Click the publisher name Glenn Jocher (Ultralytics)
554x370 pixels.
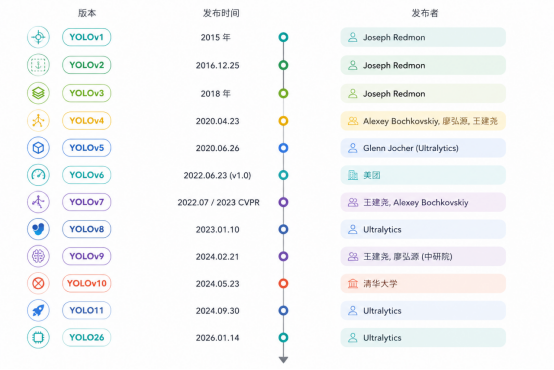coord(411,148)
